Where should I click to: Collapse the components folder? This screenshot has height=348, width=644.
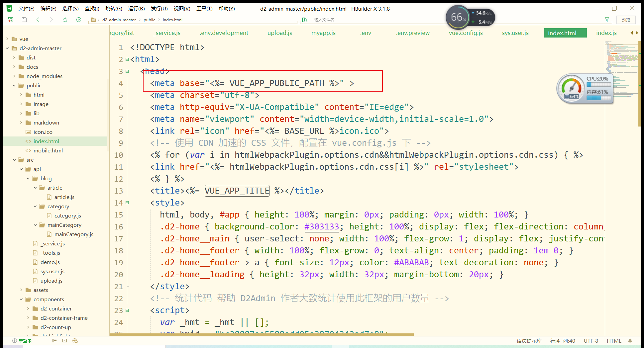(x=21, y=299)
